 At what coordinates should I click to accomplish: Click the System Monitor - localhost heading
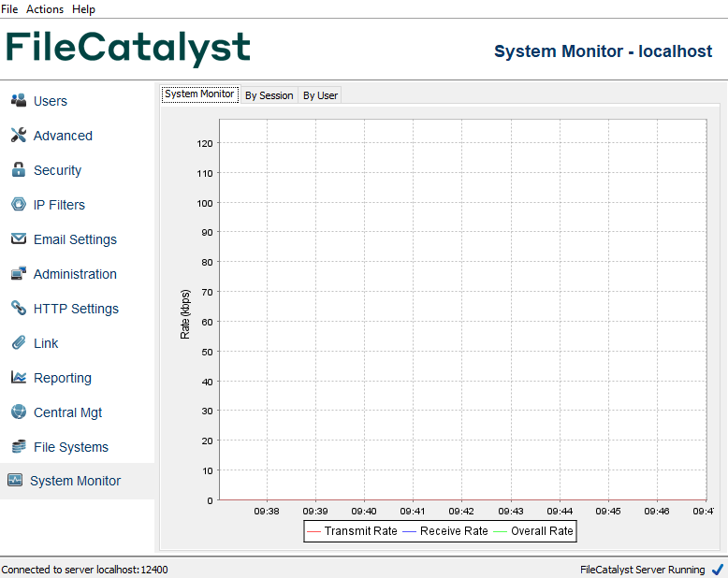(604, 51)
